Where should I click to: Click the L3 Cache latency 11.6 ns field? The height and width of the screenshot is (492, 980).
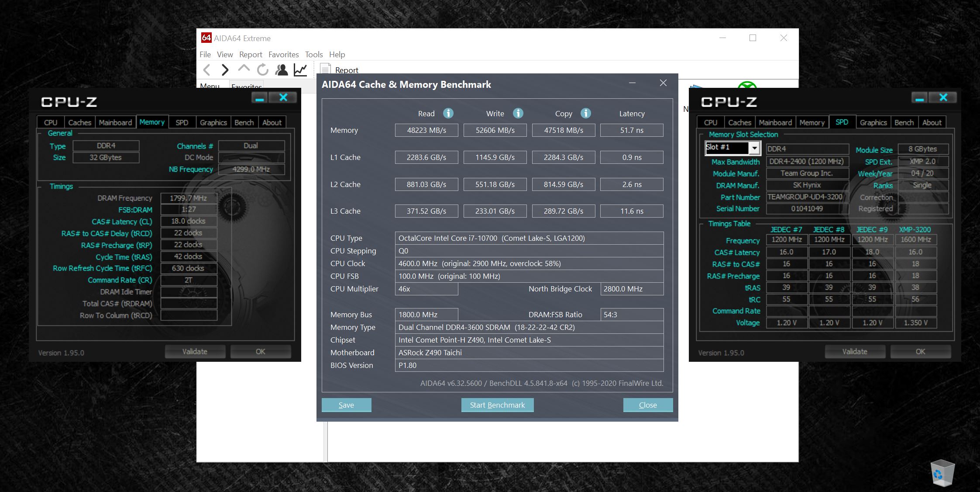(x=632, y=211)
